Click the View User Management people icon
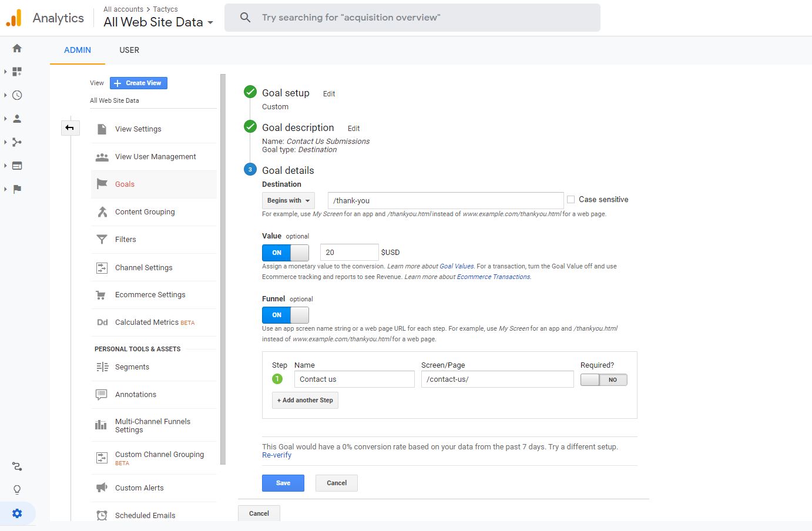The height and width of the screenshot is (531, 812). point(102,157)
